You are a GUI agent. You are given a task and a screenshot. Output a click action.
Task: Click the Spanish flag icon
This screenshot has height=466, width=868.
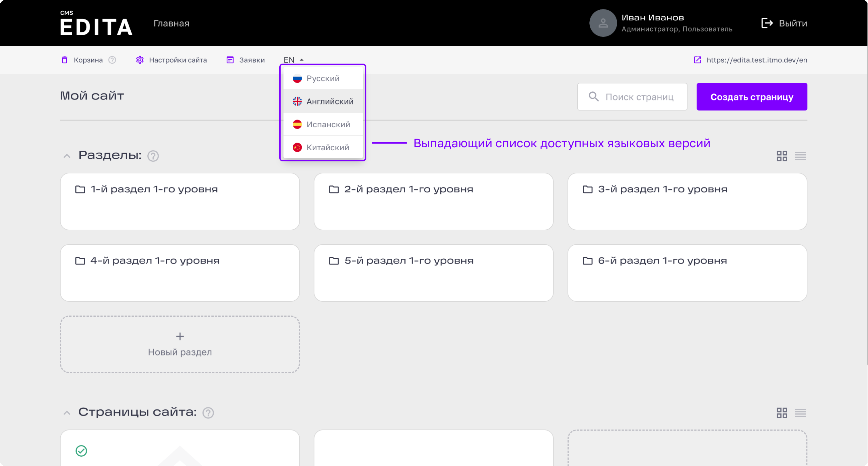[x=297, y=124]
